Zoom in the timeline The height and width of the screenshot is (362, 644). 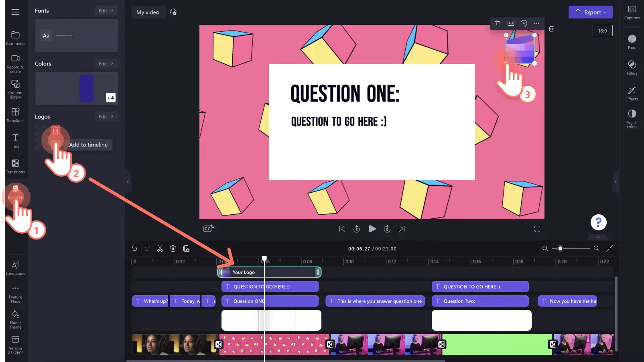click(x=596, y=248)
